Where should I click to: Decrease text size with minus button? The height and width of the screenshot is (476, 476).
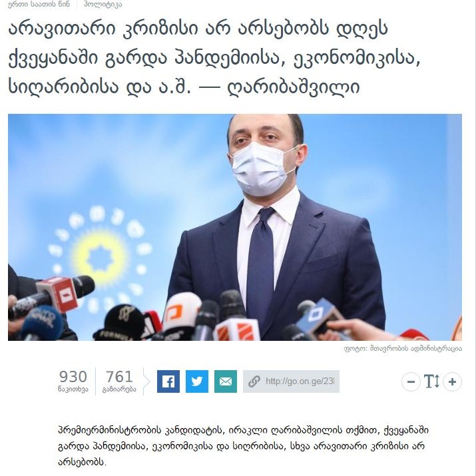click(411, 381)
